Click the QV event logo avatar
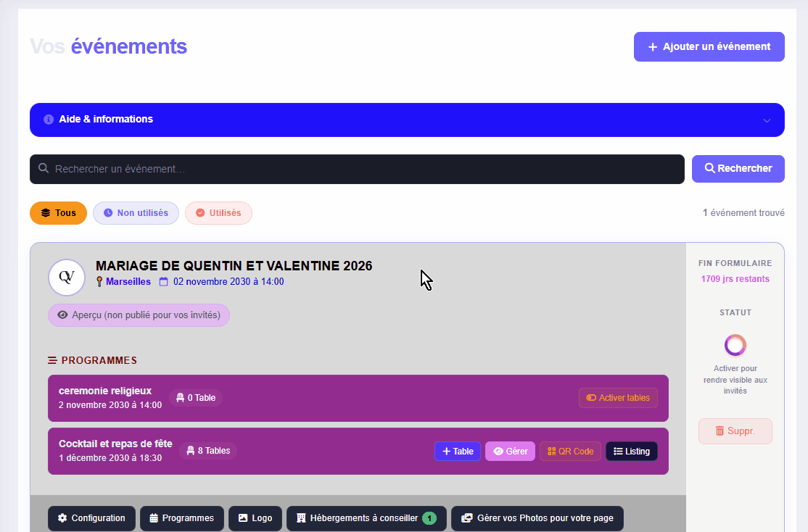This screenshot has height=532, width=808. point(67,278)
